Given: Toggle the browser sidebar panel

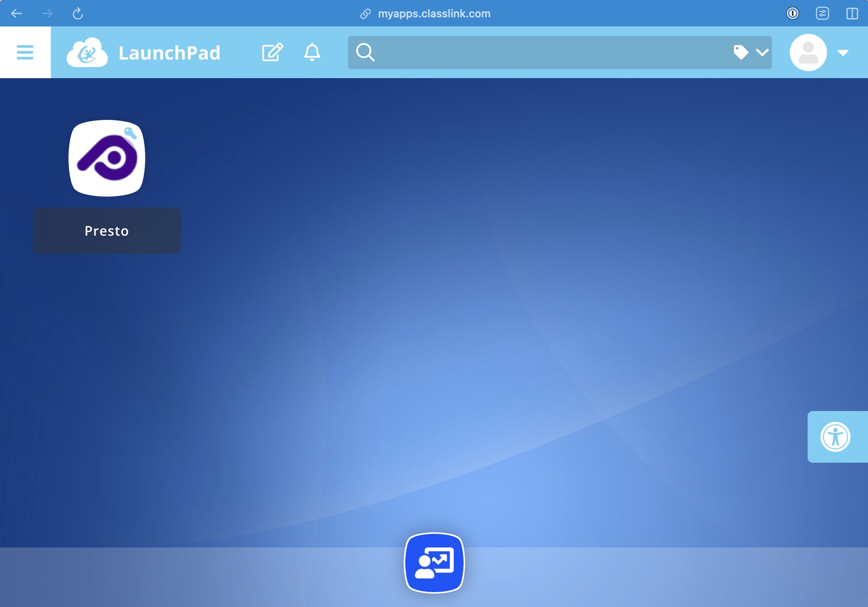Looking at the screenshot, I should tap(852, 14).
